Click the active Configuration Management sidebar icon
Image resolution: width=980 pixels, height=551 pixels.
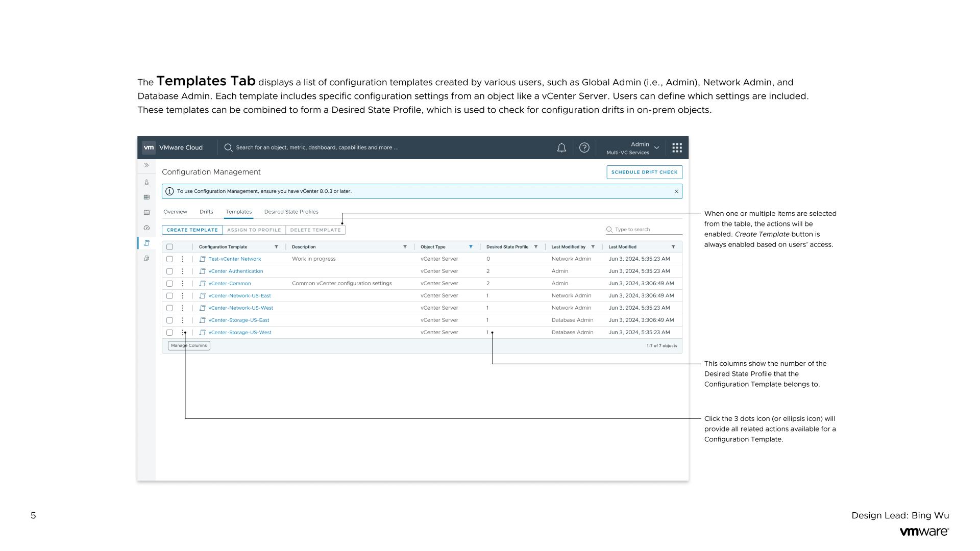click(146, 243)
